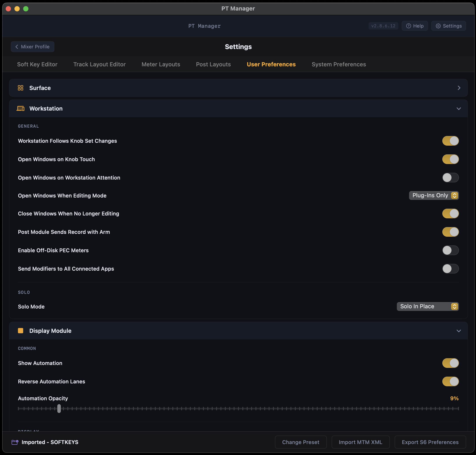The height and width of the screenshot is (455, 476).
Task: Click the PT Manager header text
Action: click(205, 26)
